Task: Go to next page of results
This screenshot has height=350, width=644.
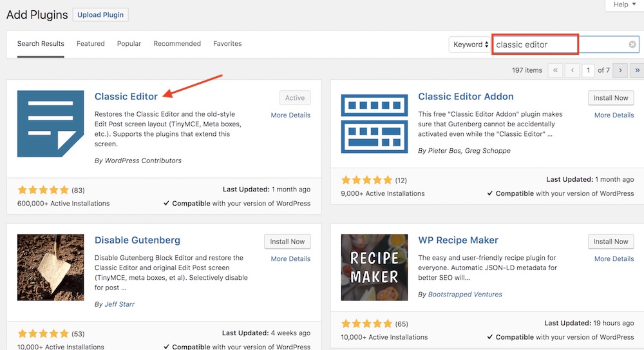Action: coord(620,70)
